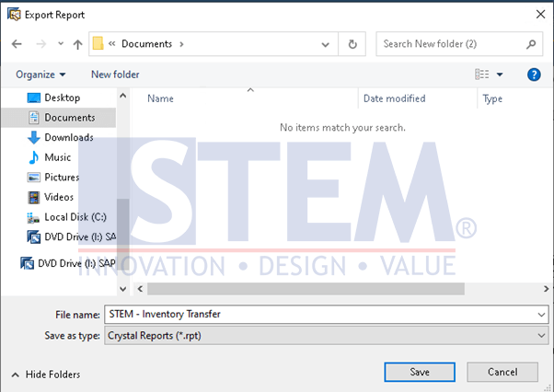
Task: Open Videos in the navigation pane
Action: [x=59, y=197]
